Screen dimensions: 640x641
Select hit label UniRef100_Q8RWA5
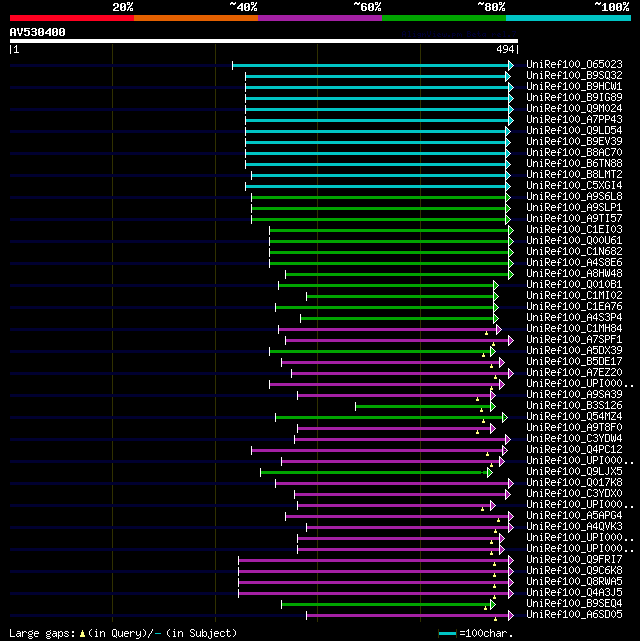(574, 582)
